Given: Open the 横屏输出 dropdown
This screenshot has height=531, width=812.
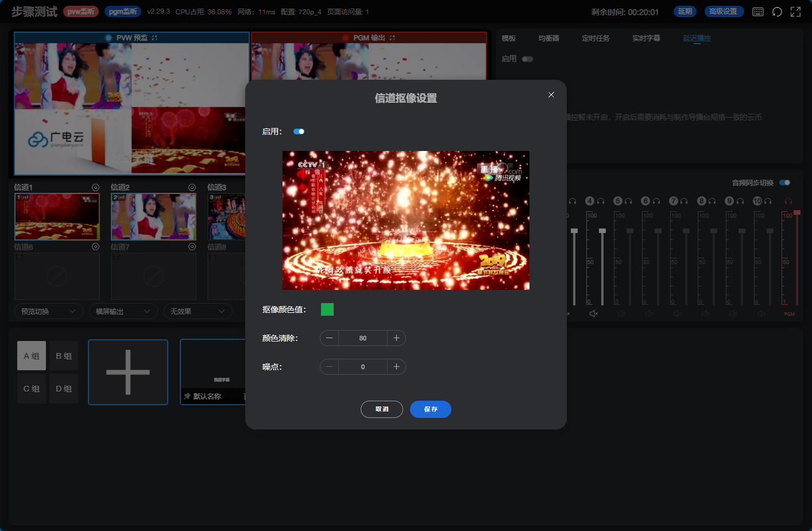Looking at the screenshot, I should pos(123,311).
